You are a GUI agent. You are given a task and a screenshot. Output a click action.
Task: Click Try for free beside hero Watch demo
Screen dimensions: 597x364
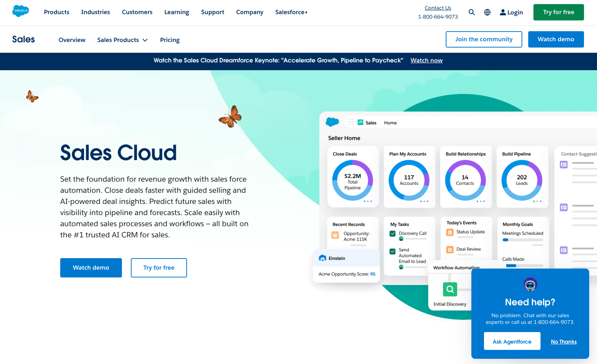coord(159,268)
